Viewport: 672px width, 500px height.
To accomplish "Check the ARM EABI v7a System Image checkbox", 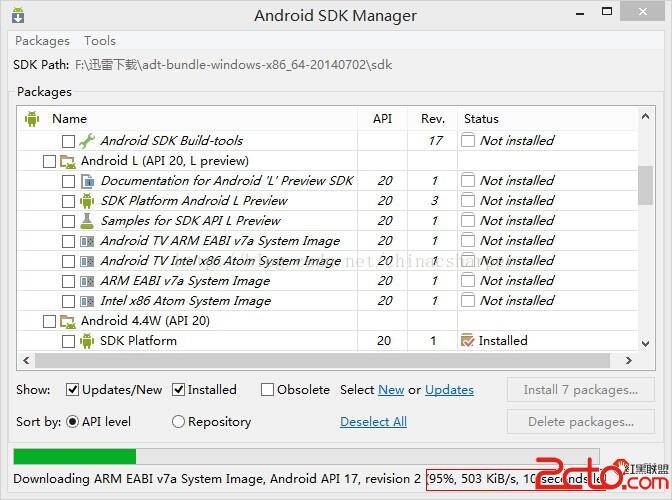I will pyautogui.click(x=69, y=281).
